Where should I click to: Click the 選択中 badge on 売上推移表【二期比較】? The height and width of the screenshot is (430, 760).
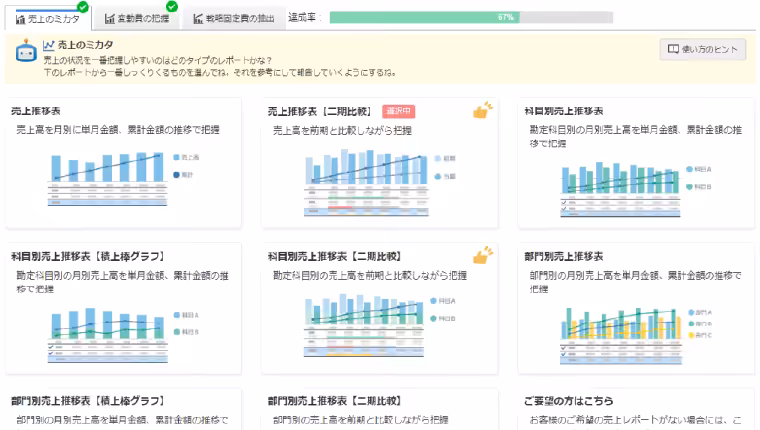point(397,111)
